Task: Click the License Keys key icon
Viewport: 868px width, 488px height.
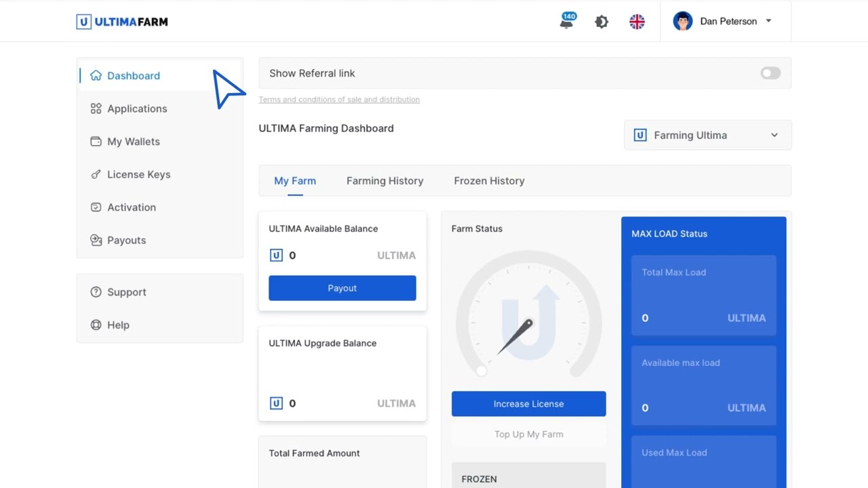Action: point(96,174)
